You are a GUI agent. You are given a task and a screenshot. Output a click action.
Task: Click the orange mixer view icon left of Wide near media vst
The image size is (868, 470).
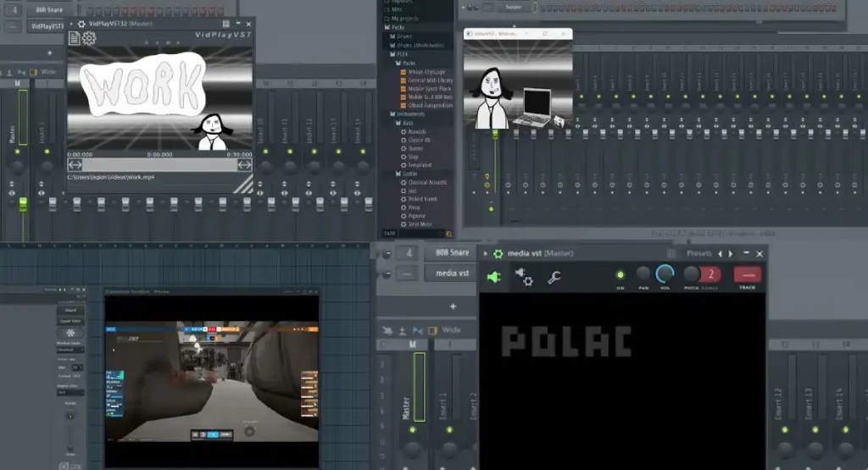pyautogui.click(x=432, y=330)
